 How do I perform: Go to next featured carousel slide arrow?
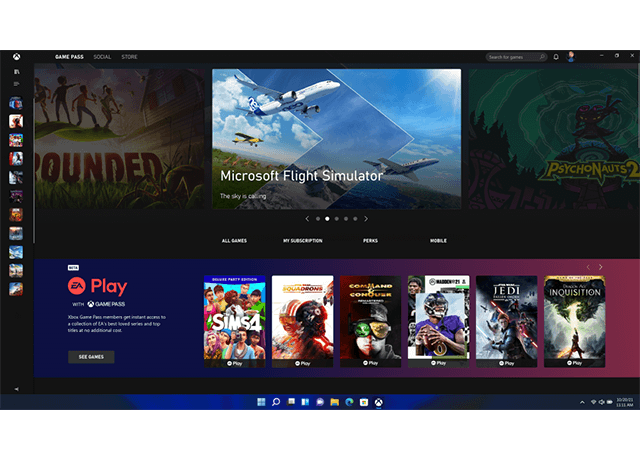tap(366, 219)
